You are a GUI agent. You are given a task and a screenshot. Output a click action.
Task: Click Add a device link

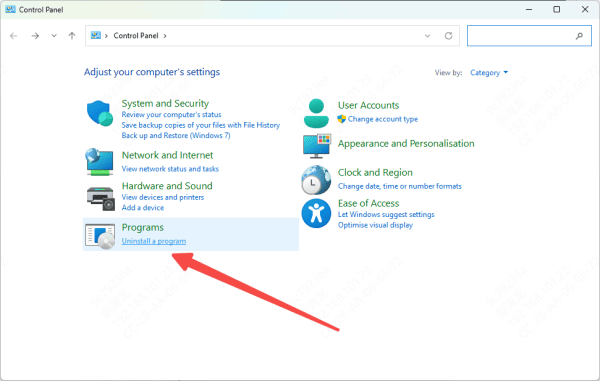143,207
